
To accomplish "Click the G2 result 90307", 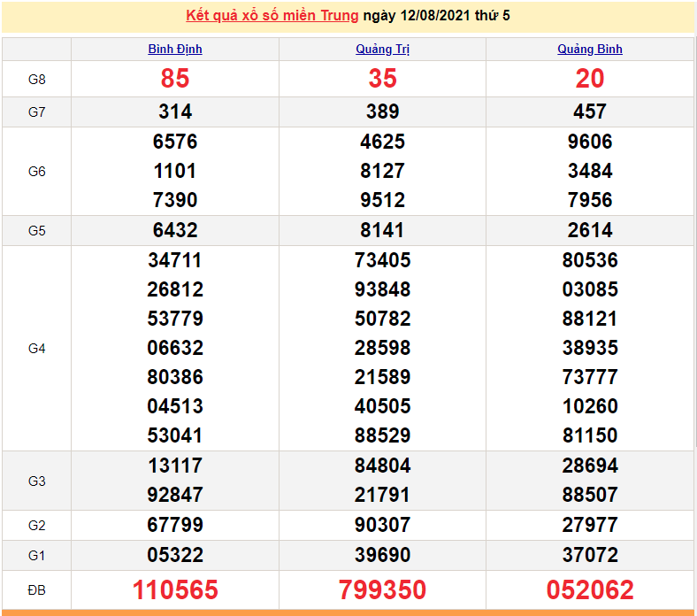I will pyautogui.click(x=382, y=525).
